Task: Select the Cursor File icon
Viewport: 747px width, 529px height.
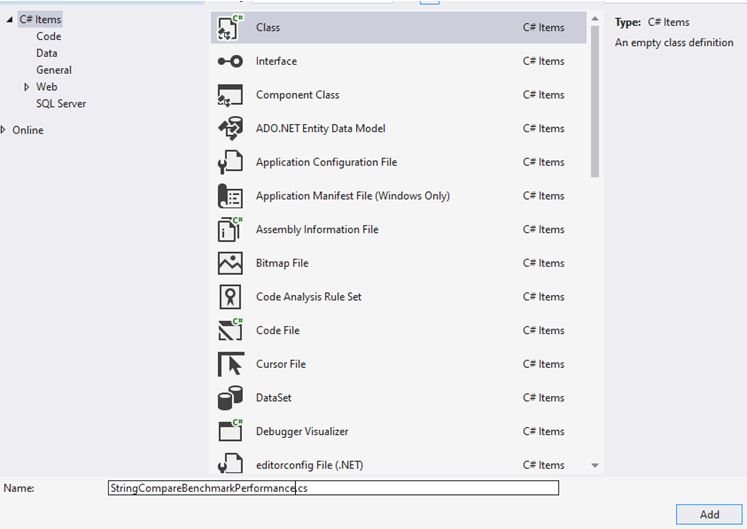Action: point(231,364)
